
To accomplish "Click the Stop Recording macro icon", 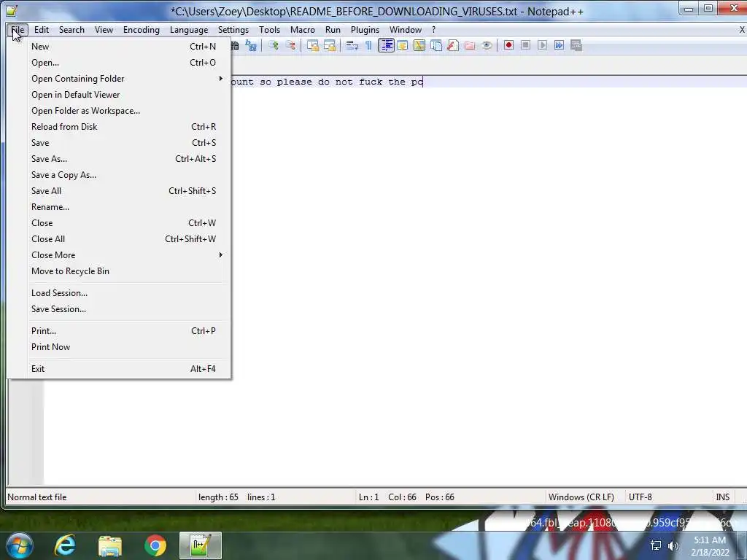I will (525, 45).
